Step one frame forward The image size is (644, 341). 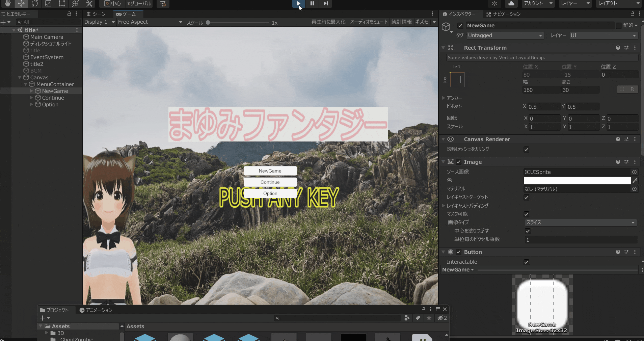(x=325, y=3)
